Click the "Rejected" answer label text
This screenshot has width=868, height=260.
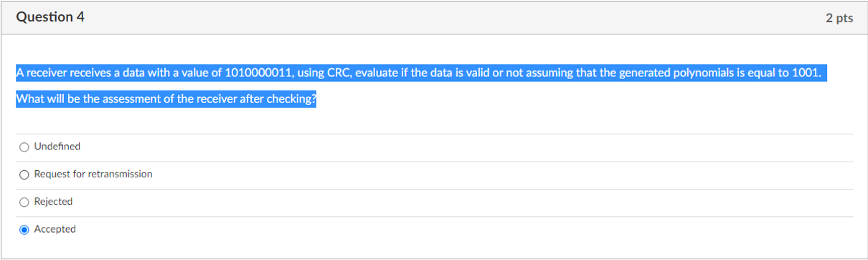[53, 202]
